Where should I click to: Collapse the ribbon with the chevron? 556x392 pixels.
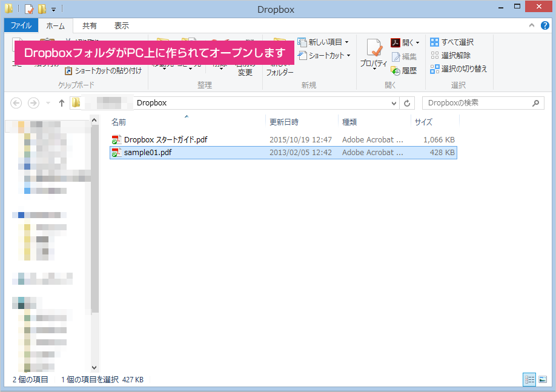tap(532, 25)
